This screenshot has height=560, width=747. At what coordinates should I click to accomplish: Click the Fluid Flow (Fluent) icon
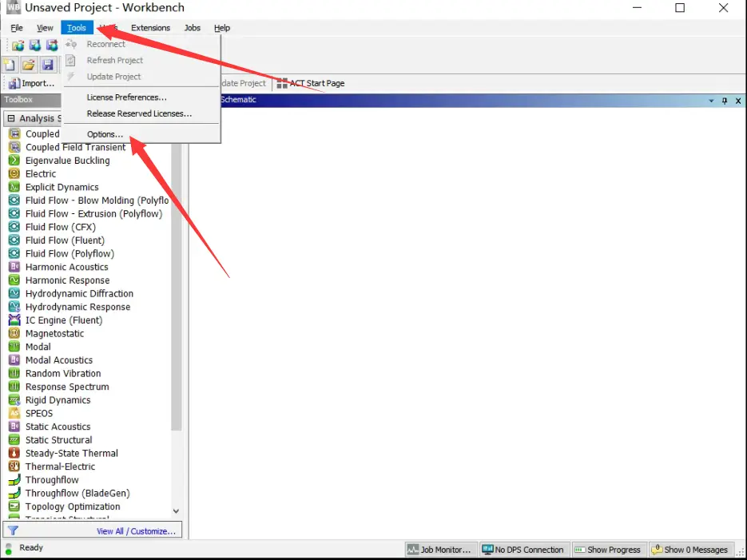coord(14,240)
